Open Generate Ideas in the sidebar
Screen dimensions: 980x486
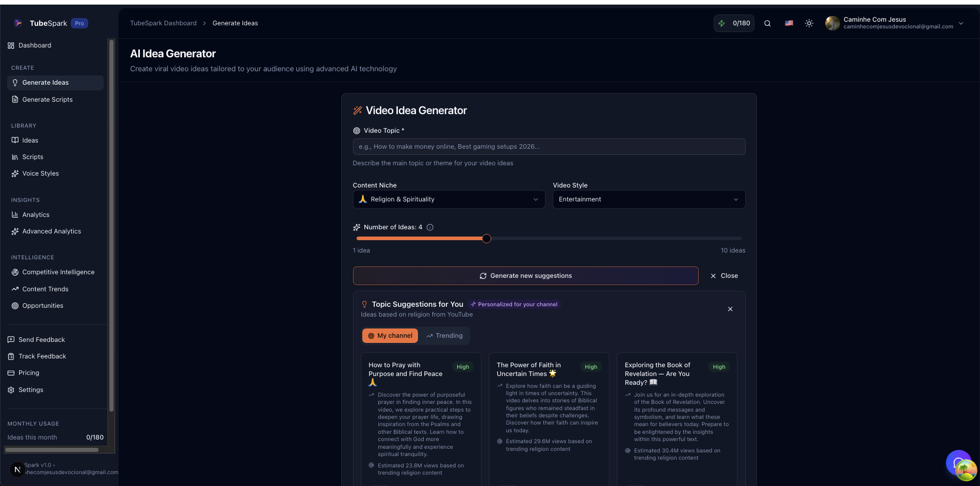[x=55, y=83]
